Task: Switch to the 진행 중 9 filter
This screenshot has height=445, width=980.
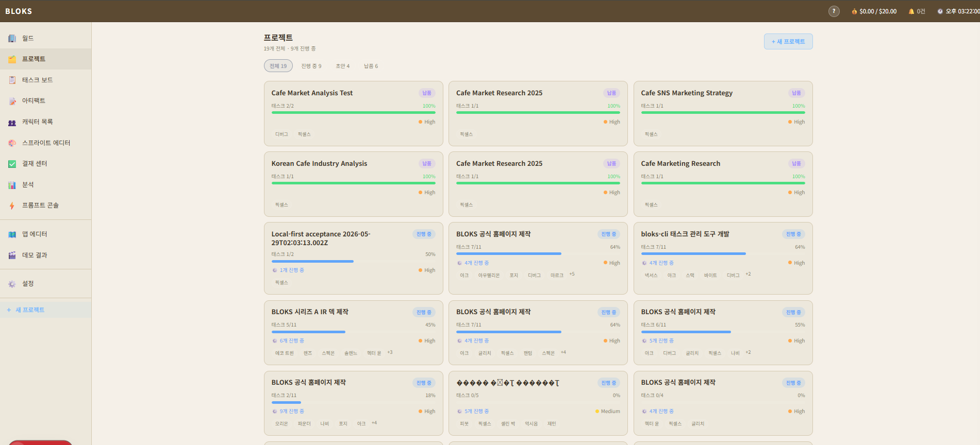Action: [311, 66]
